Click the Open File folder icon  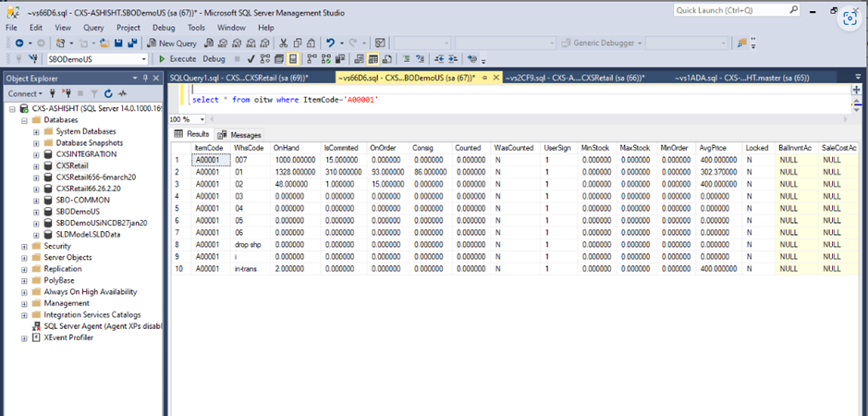tap(104, 43)
